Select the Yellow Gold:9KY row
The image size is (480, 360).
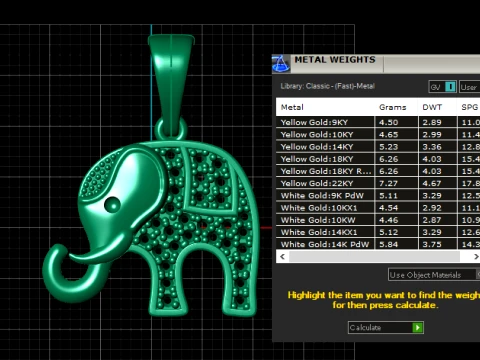[378, 122]
